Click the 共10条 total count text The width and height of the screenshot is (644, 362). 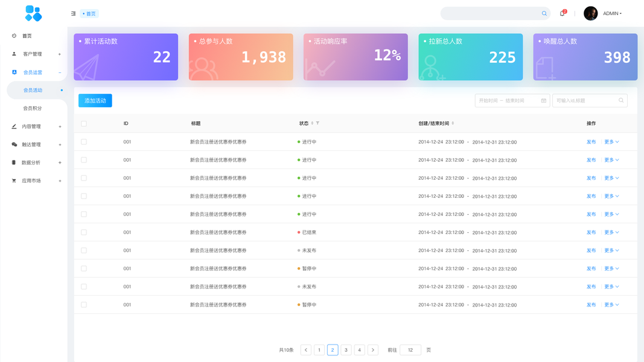(x=286, y=350)
